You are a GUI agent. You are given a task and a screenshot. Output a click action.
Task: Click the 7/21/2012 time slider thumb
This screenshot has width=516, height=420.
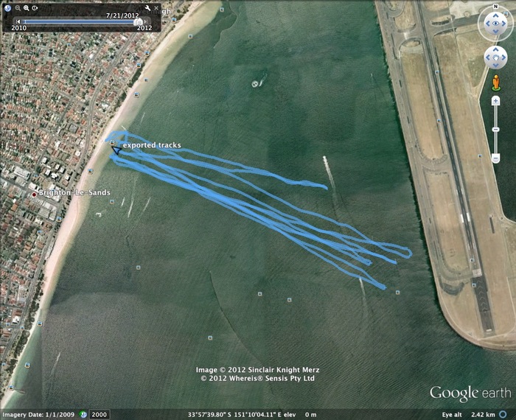coord(139,21)
